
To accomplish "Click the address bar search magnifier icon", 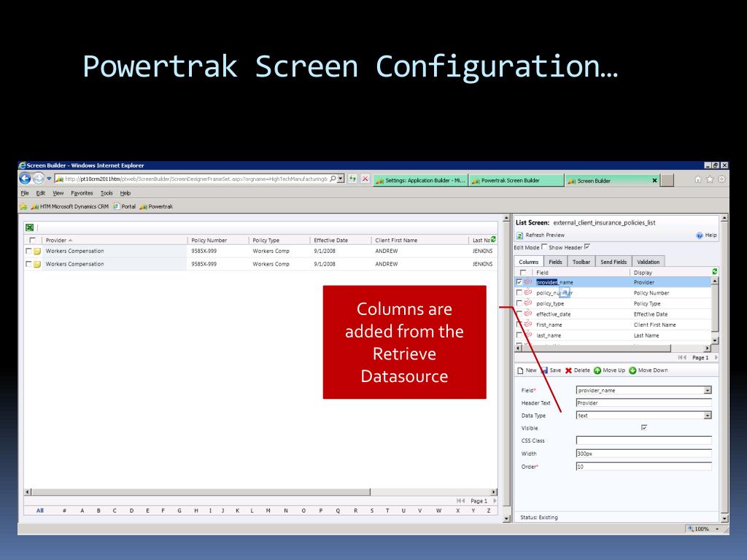I will (333, 179).
